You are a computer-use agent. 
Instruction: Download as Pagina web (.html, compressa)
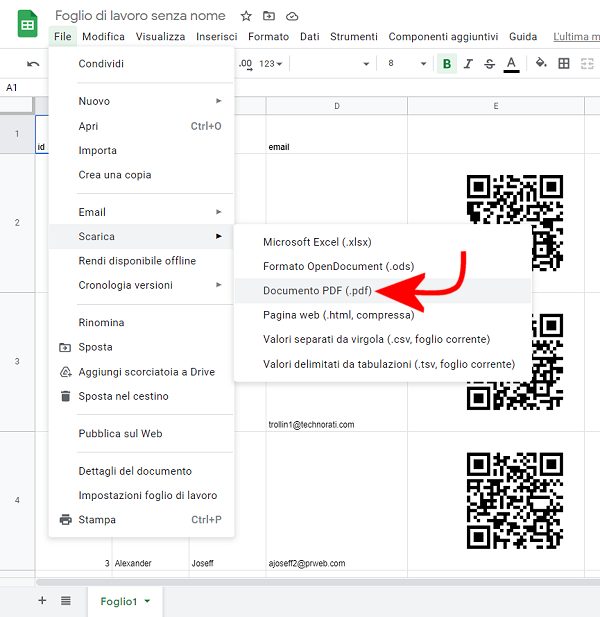pos(382,315)
